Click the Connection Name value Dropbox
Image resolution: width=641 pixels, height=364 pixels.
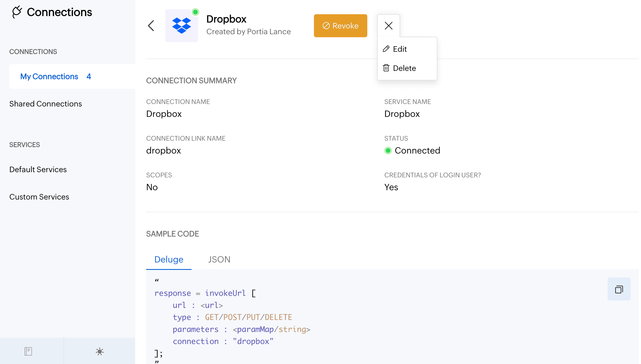[x=164, y=114]
